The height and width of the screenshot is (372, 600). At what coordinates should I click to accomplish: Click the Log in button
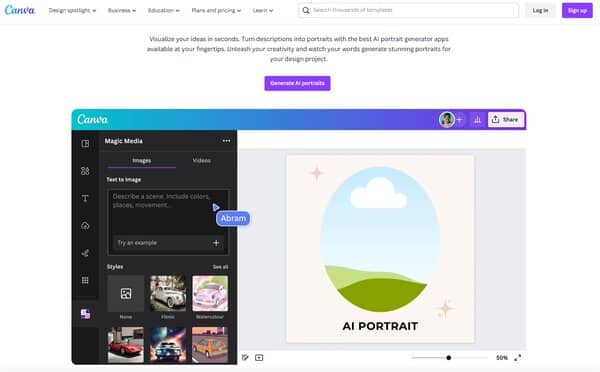tap(540, 10)
